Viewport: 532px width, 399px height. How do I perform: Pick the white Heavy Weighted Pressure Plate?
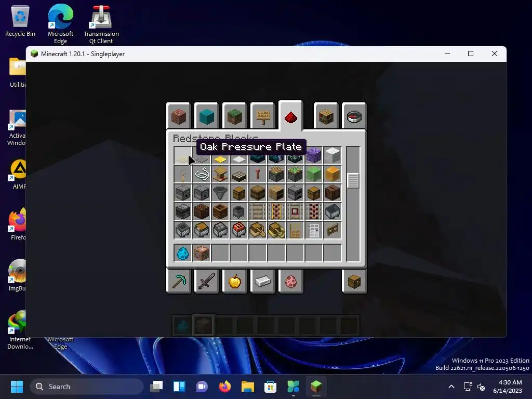coord(239,158)
